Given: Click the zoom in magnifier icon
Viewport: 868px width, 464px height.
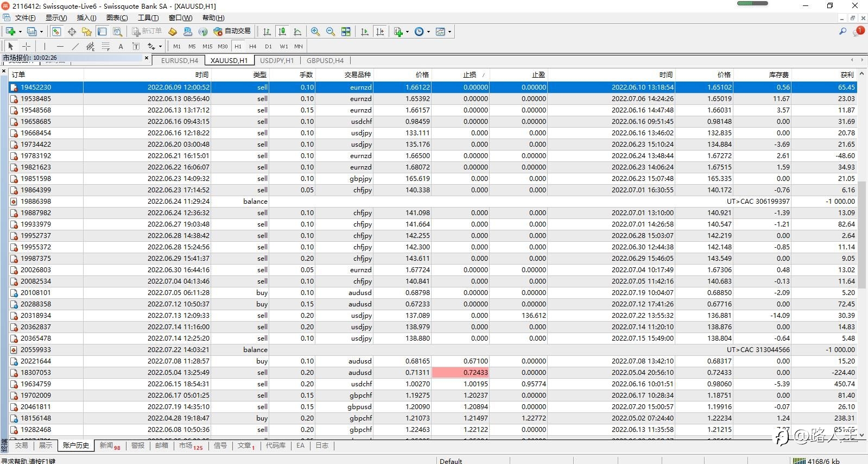Looking at the screenshot, I should pyautogui.click(x=315, y=32).
